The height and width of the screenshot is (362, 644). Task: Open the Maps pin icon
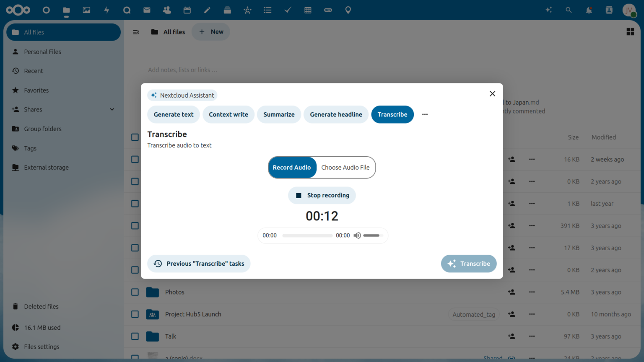[348, 10]
